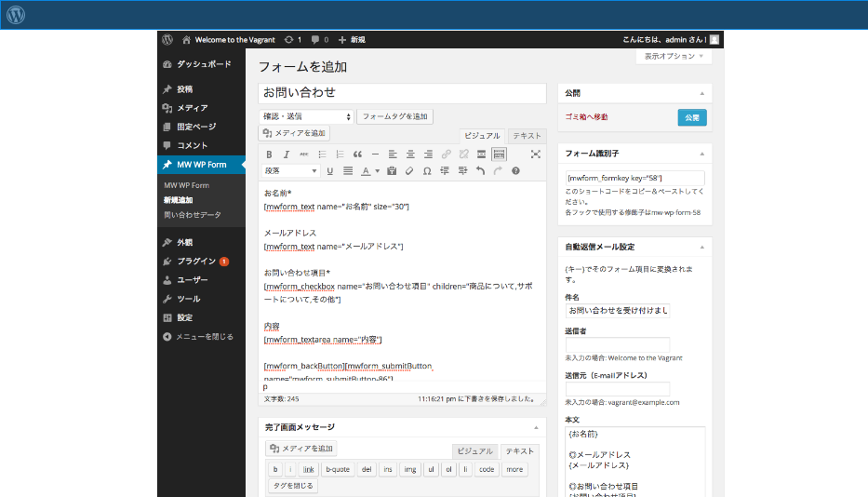
Task: Open editor help question mark icon
Action: (x=515, y=171)
